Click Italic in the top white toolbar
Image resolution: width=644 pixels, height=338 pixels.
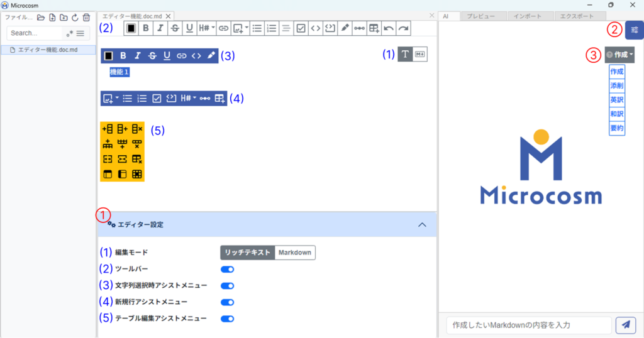tap(160, 28)
